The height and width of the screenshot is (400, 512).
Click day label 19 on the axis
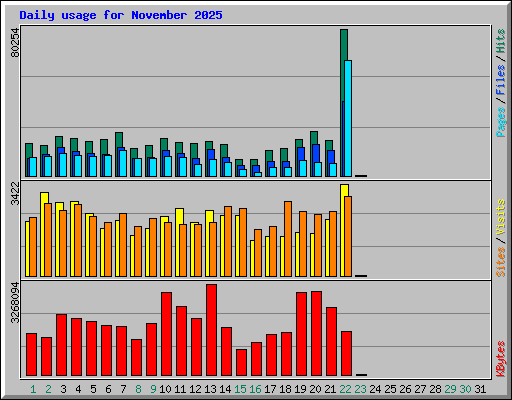pos(300,389)
